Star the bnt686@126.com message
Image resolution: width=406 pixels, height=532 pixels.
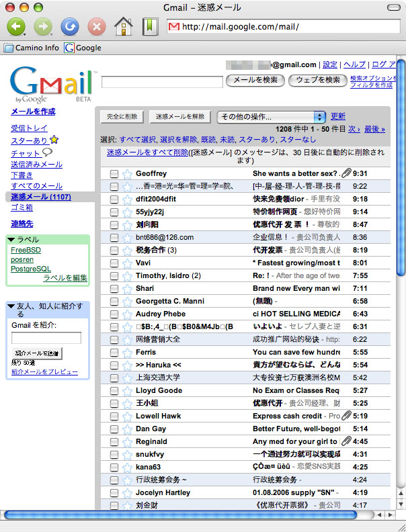[x=127, y=238]
